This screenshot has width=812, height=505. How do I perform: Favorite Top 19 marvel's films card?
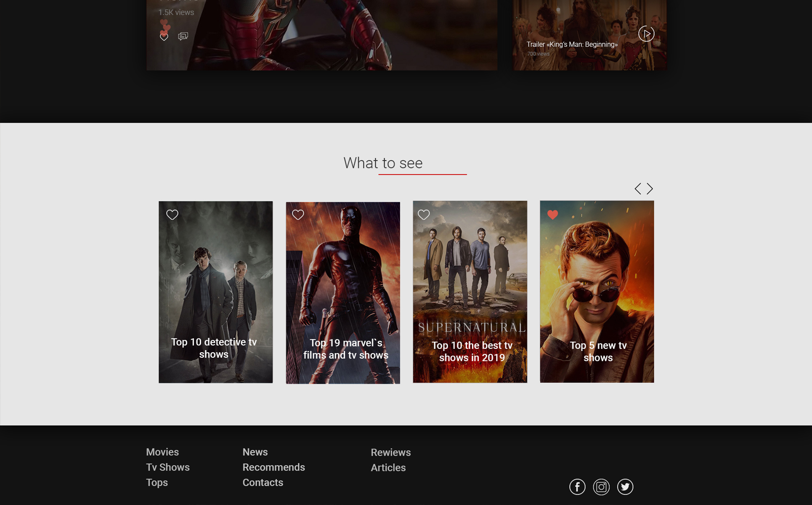point(298,215)
